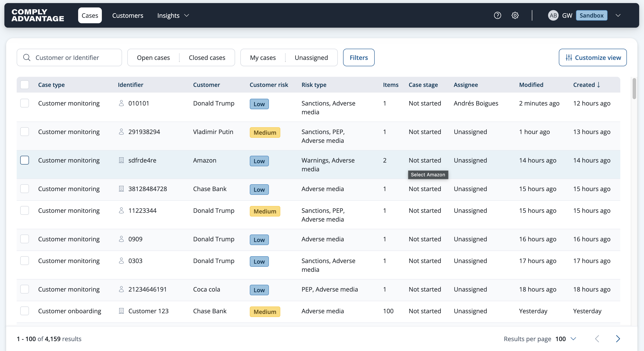
Task: Tick the case with identifier 0303
Action: 25,261
